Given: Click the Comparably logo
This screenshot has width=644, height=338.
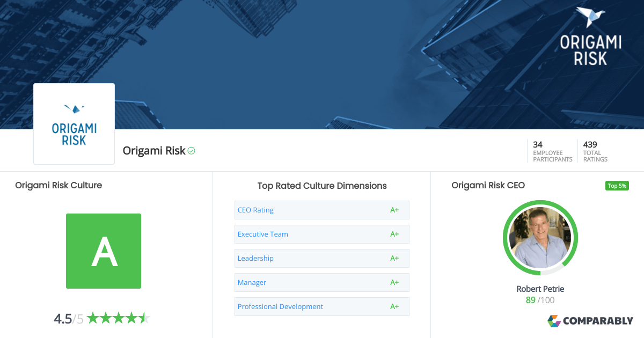Looking at the screenshot, I should pos(590,321).
